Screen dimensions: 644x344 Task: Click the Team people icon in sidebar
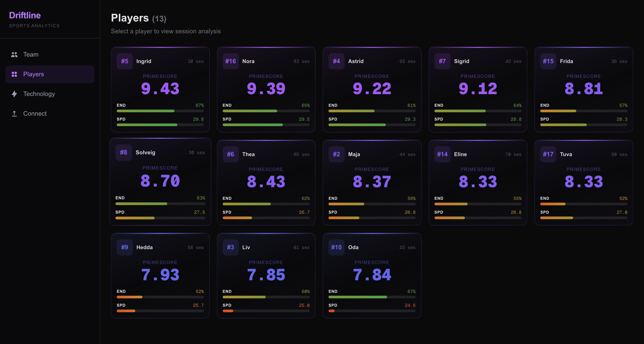coord(14,55)
